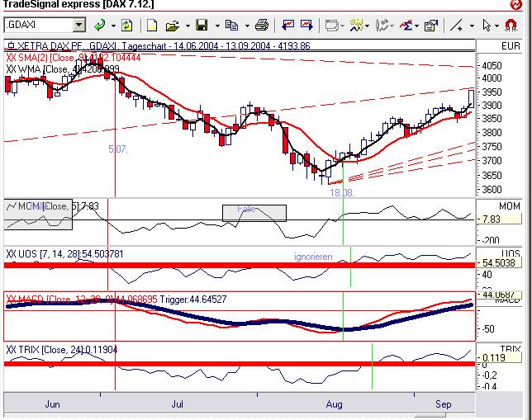532x420 pixels.
Task: Expand the trendline tool dropdown arrow
Action: coord(472,26)
